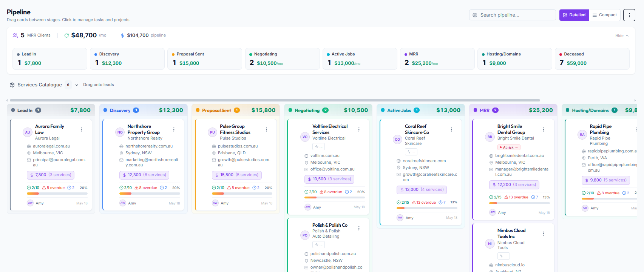Click the NO avatar on Northshore card
Viewport: 644px width, 272px height.
120,132
